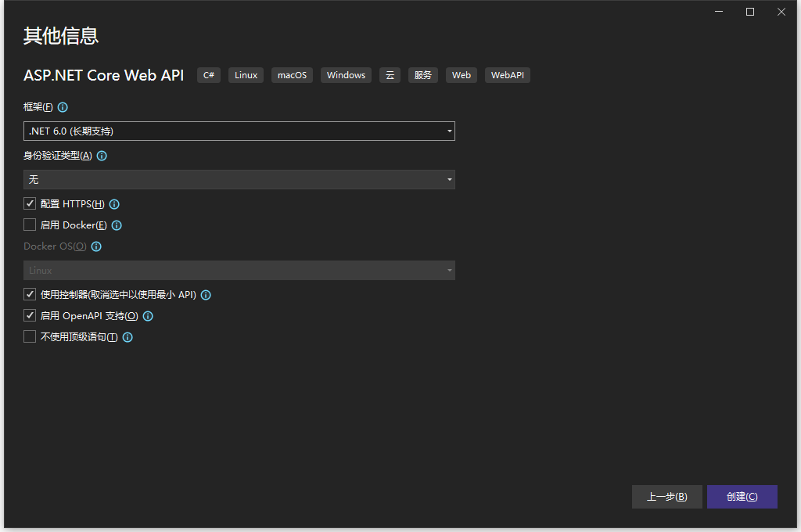The image size is (801, 532).
Task: Click the Web tag
Action: [462, 75]
